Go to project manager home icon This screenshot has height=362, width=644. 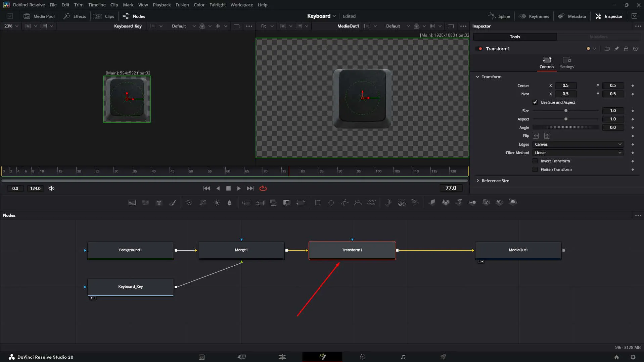[x=616, y=357]
